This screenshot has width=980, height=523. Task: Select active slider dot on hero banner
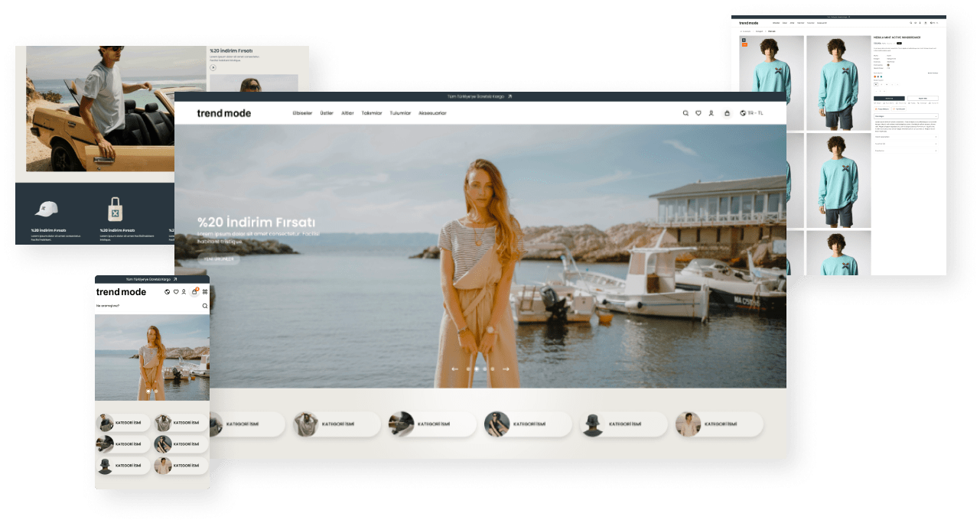click(x=477, y=369)
